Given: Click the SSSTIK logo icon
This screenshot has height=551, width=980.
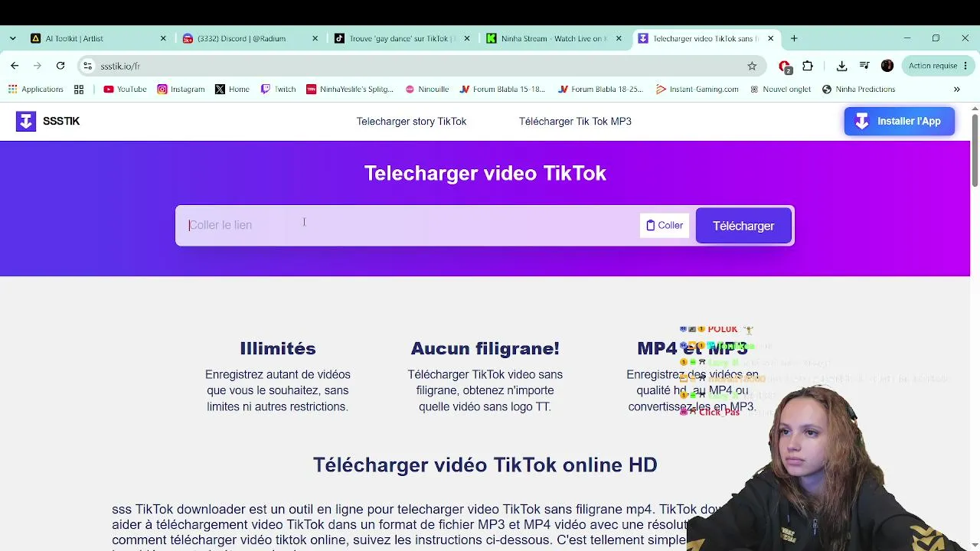Looking at the screenshot, I should (x=26, y=121).
